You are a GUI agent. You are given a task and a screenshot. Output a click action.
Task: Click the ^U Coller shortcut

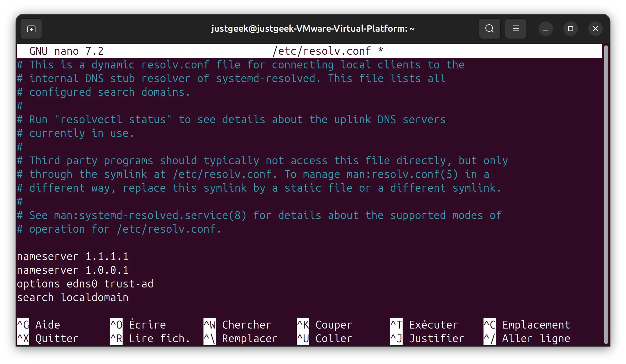[325, 338]
